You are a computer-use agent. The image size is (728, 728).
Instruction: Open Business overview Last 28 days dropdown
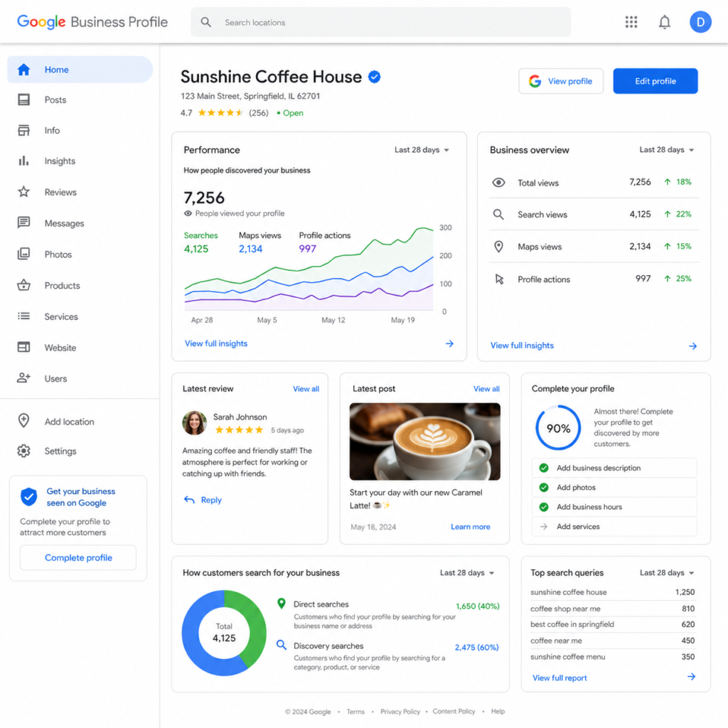coord(666,150)
